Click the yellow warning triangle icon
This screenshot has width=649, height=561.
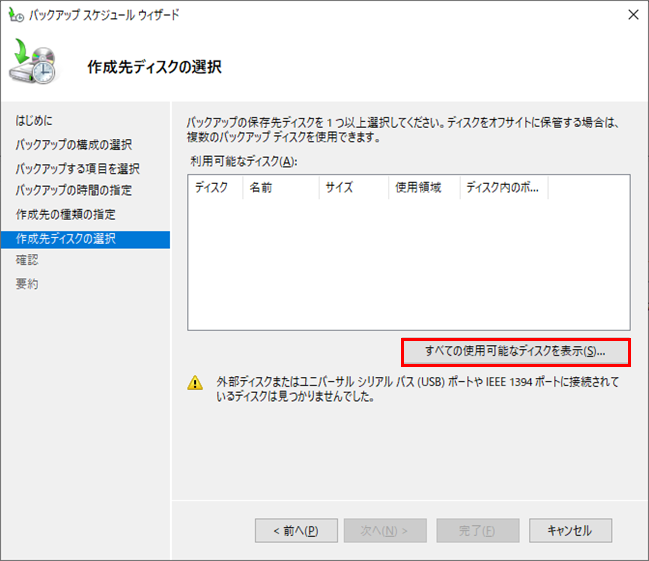pos(195,383)
